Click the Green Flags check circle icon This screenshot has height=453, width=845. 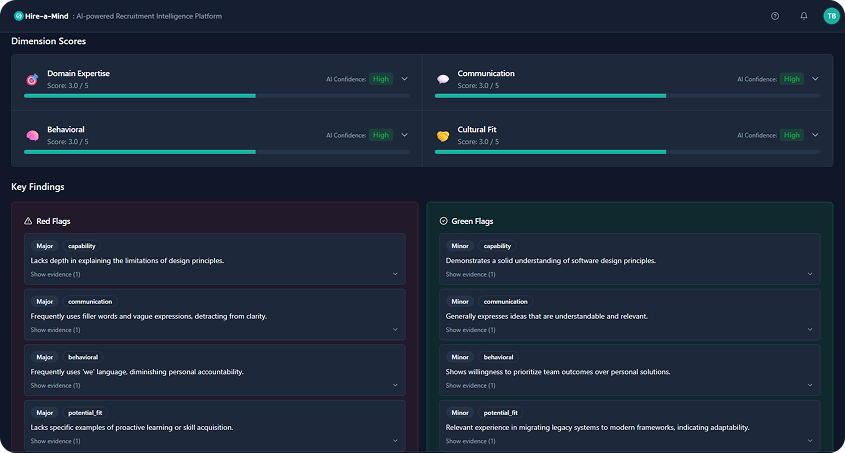coord(444,221)
